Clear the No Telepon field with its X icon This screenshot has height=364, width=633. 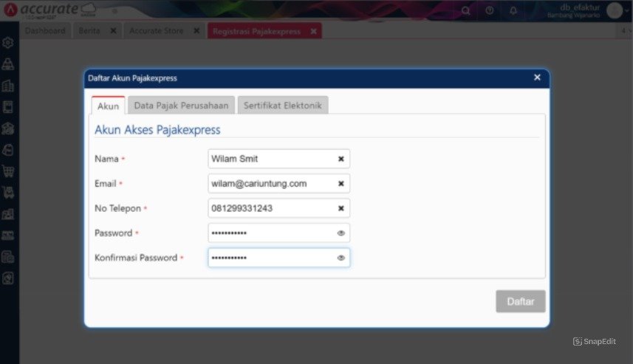click(x=341, y=208)
